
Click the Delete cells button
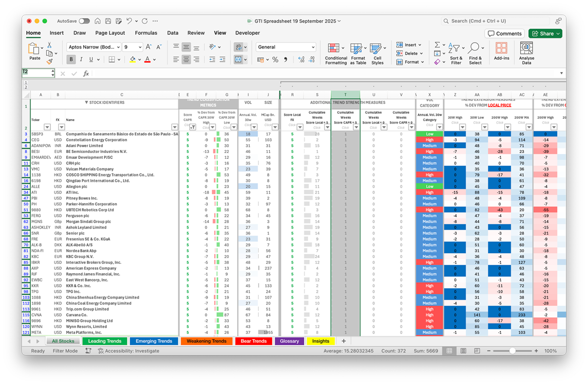click(410, 53)
